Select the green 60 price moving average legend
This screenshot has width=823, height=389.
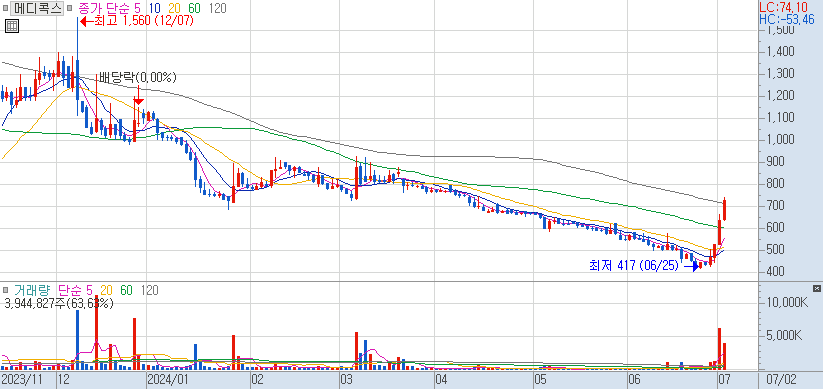pyautogui.click(x=195, y=8)
